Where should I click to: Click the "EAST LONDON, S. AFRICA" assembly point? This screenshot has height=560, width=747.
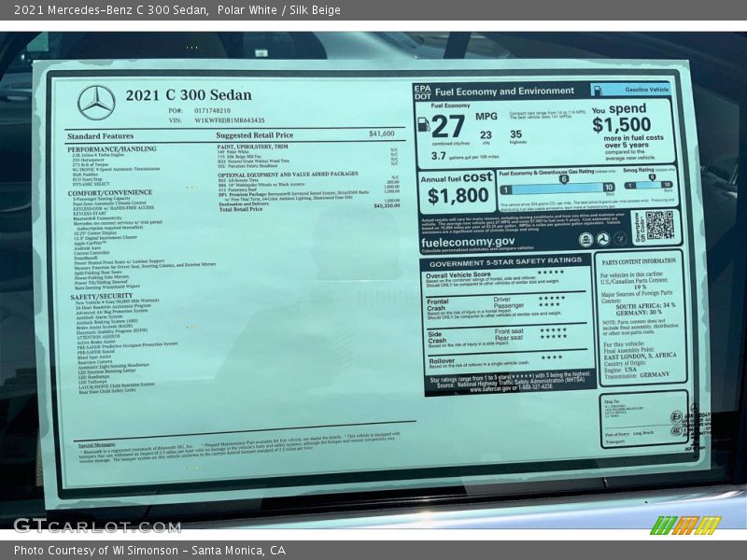(x=640, y=357)
